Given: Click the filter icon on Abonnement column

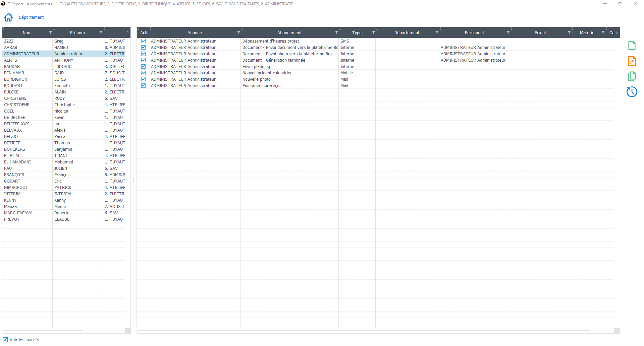Looking at the screenshot, I should point(336,32).
